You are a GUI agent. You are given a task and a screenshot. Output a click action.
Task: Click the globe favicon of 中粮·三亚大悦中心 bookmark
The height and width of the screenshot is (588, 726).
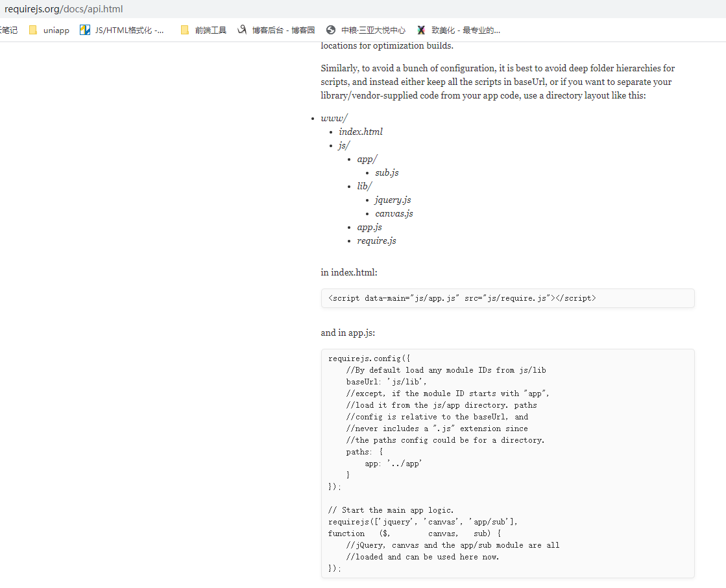(331, 30)
